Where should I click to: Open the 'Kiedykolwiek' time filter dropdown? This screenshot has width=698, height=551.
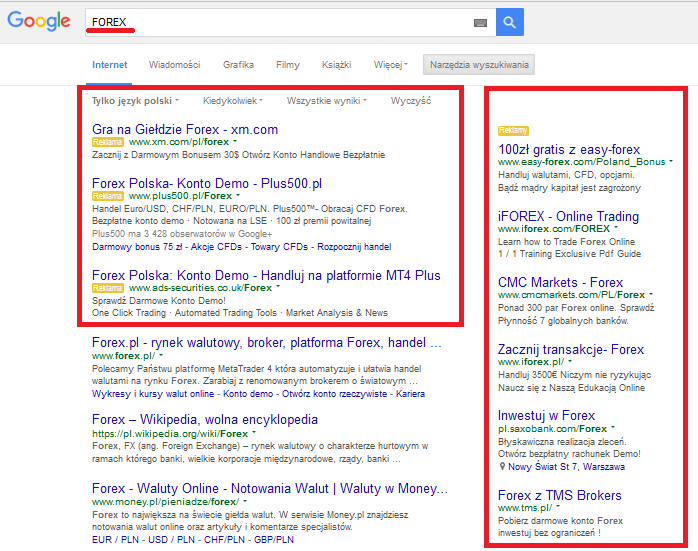[232, 101]
